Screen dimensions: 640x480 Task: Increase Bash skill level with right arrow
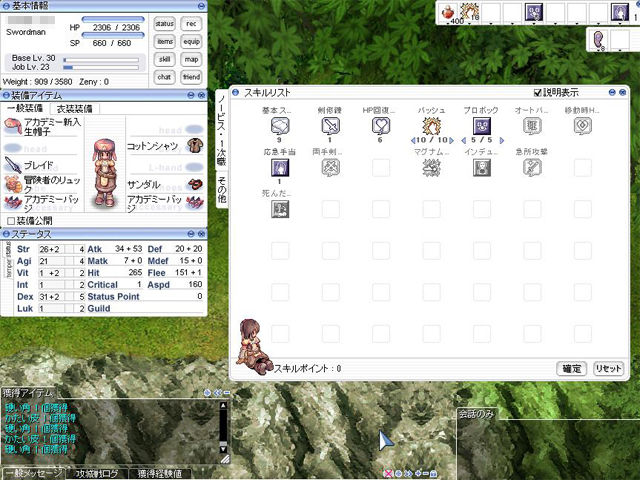[x=451, y=140]
